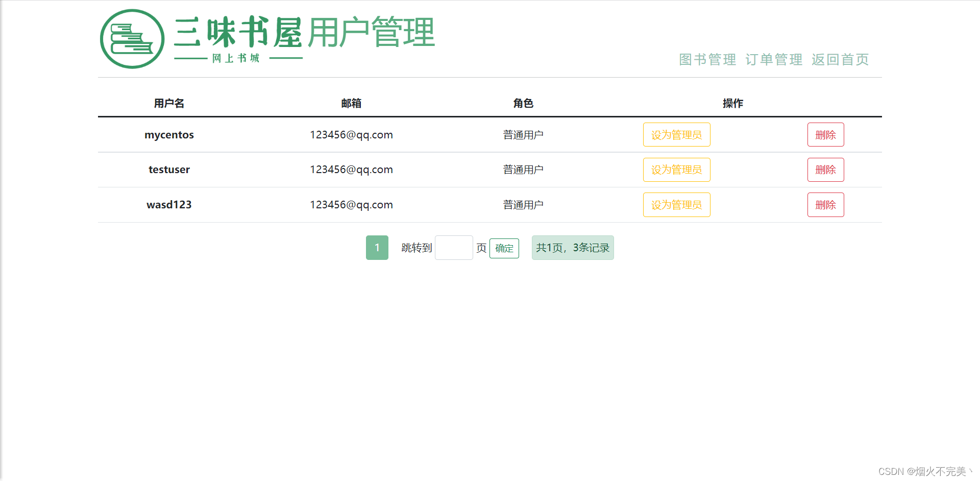Image resolution: width=980 pixels, height=481 pixels.
Task: Click the email cell in mycentos row
Action: [351, 135]
